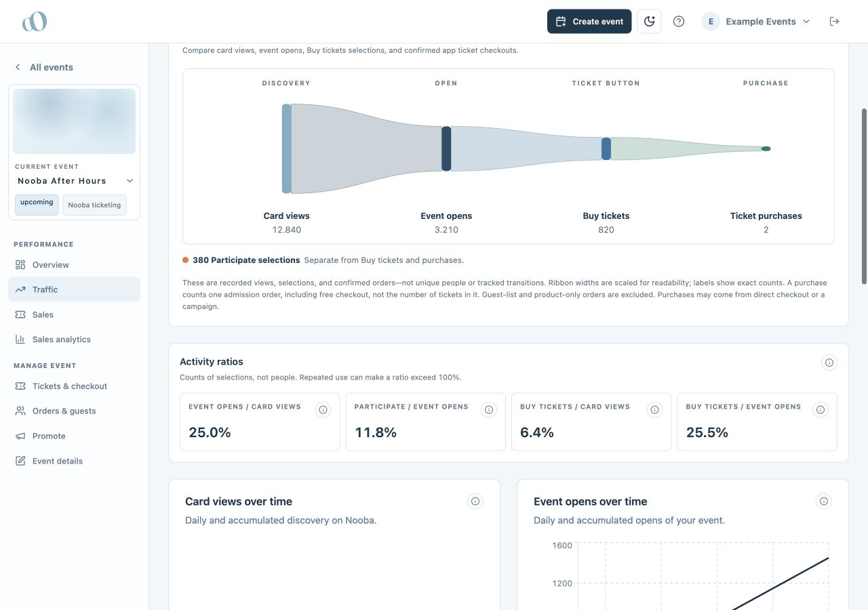The image size is (868, 610).
Task: Click the 3.210 event opens count
Action: click(x=446, y=230)
